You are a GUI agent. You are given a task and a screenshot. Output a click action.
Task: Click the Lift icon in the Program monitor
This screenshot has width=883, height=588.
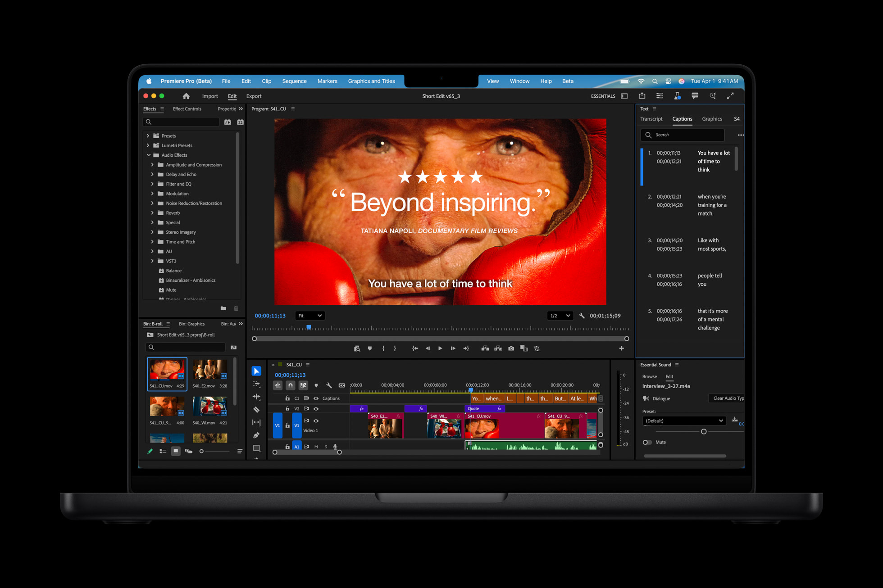[x=485, y=348]
